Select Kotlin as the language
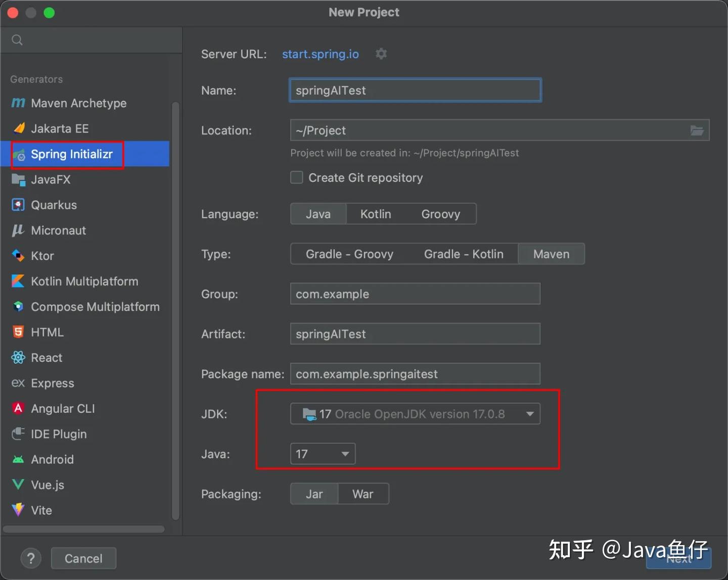This screenshot has height=580, width=728. click(x=376, y=214)
